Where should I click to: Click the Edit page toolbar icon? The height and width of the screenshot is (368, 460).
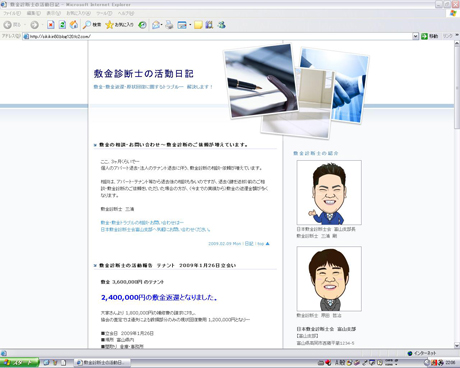pyautogui.click(x=182, y=25)
